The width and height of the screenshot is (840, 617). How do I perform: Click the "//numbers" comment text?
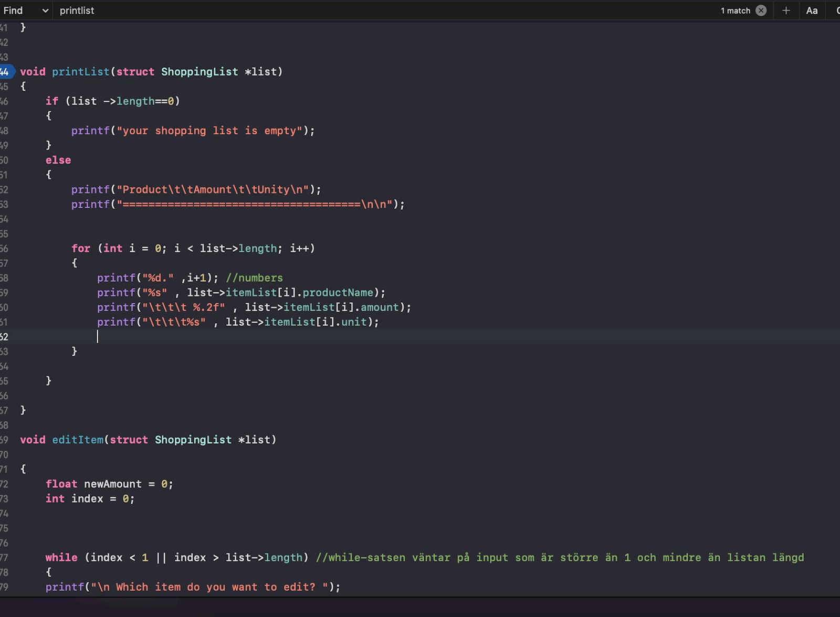click(255, 278)
